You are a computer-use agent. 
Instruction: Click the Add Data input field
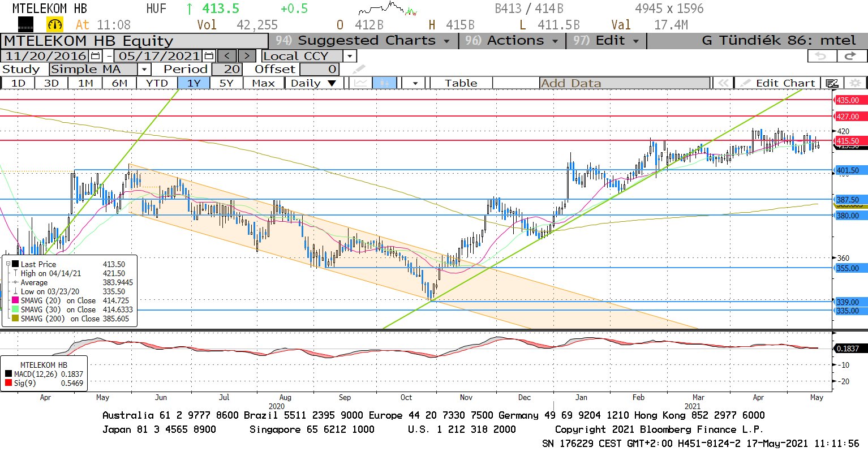click(x=624, y=83)
